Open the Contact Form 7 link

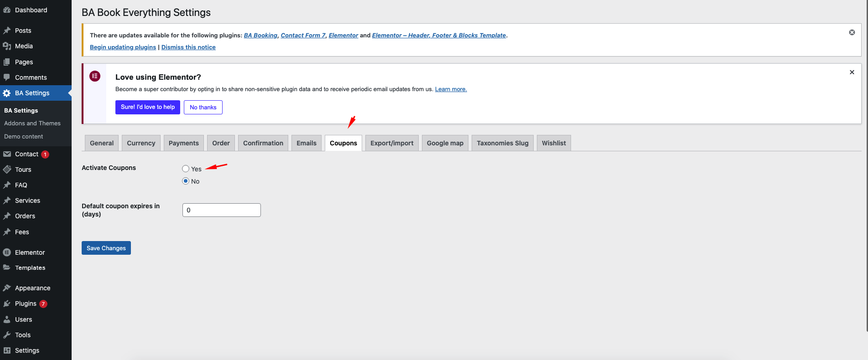[x=303, y=35]
